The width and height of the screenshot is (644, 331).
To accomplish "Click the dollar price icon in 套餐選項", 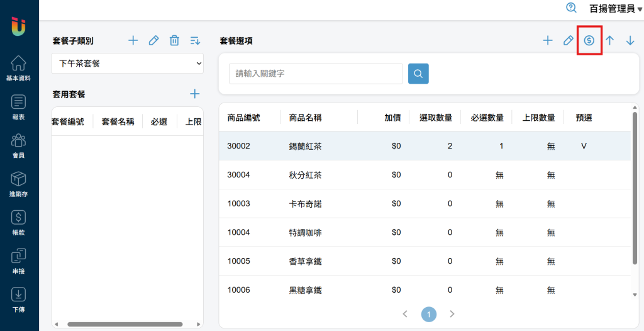I will [589, 41].
